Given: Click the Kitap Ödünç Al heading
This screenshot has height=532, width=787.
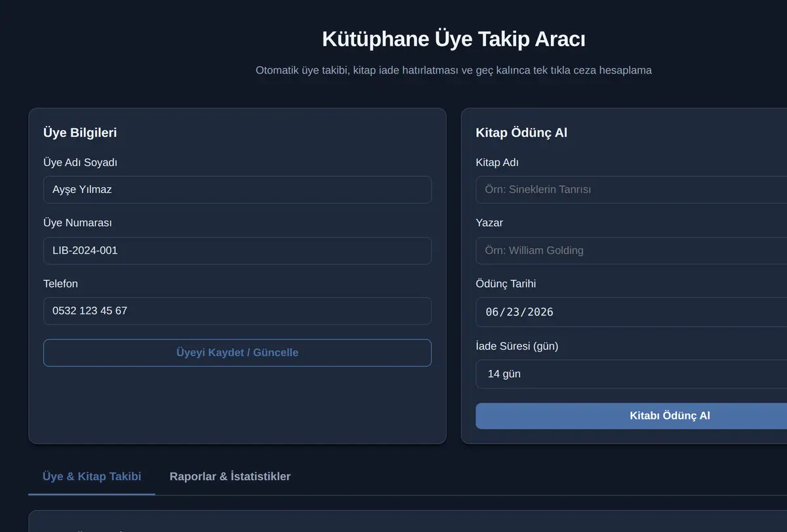Looking at the screenshot, I should click(x=521, y=133).
